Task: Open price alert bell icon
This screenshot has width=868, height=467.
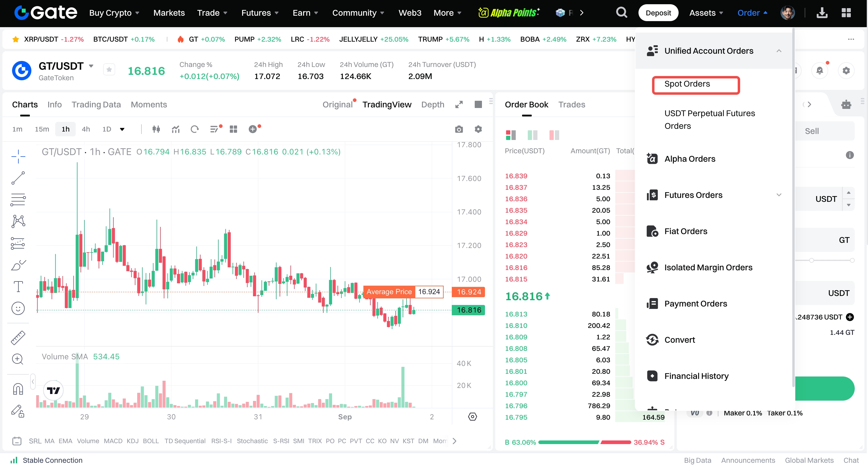Action: 819,71
